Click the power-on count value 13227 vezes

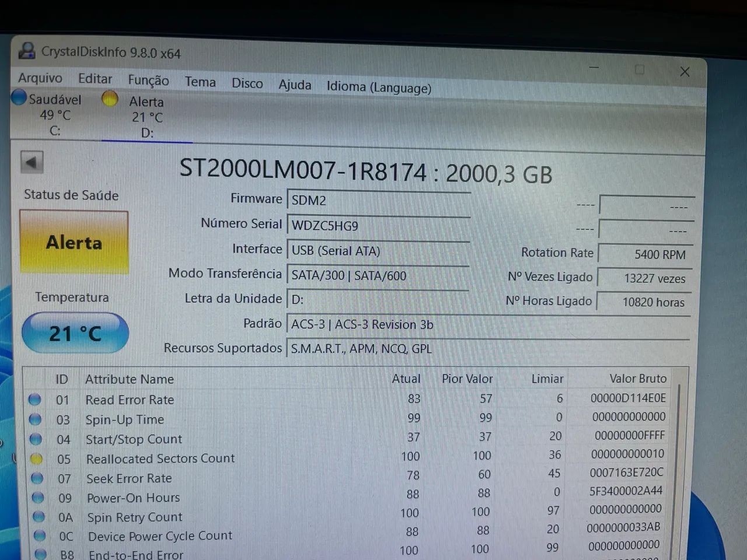[645, 278]
